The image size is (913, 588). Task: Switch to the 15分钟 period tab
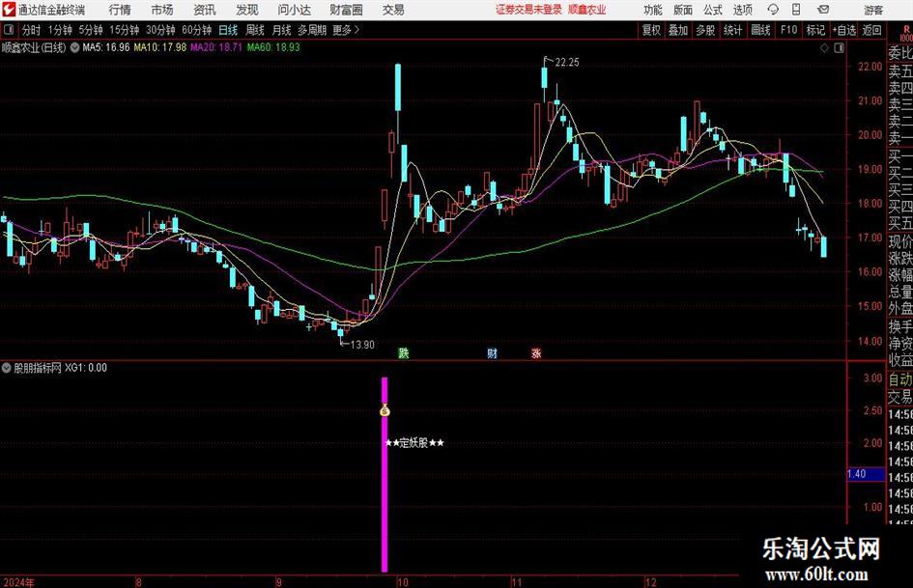point(125,30)
